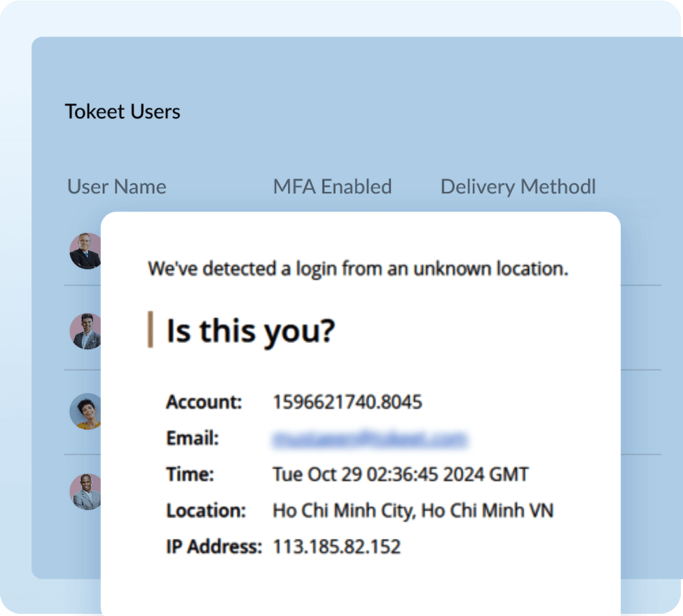Screen dimensions: 683x616
Task: Select the Delivery Method column header
Action: coord(518,187)
